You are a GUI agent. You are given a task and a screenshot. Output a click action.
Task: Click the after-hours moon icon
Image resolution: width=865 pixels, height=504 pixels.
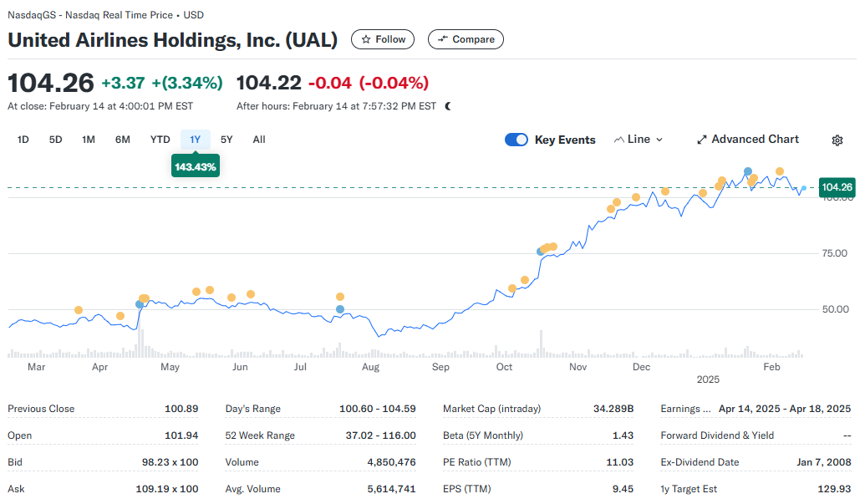[448, 106]
